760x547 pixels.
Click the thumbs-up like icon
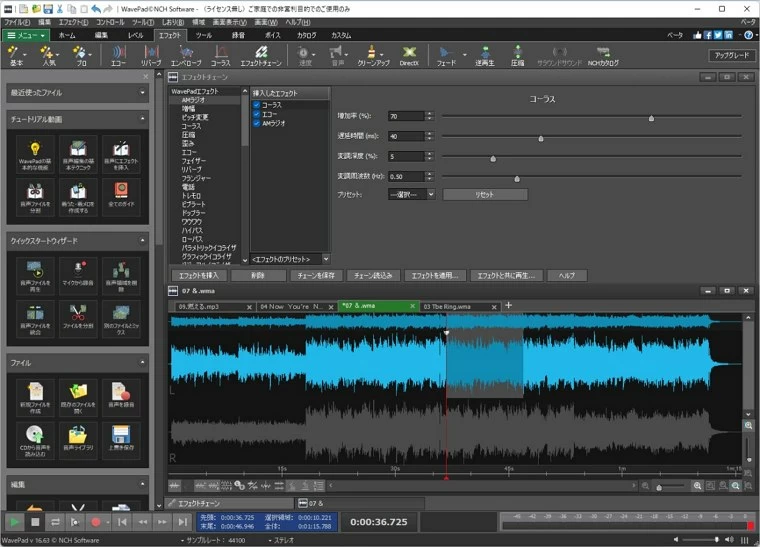point(697,35)
